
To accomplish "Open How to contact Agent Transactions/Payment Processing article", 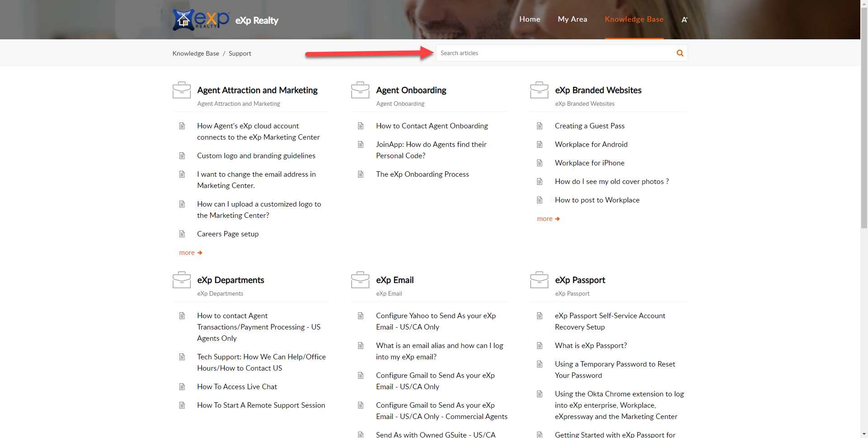I will click(259, 327).
